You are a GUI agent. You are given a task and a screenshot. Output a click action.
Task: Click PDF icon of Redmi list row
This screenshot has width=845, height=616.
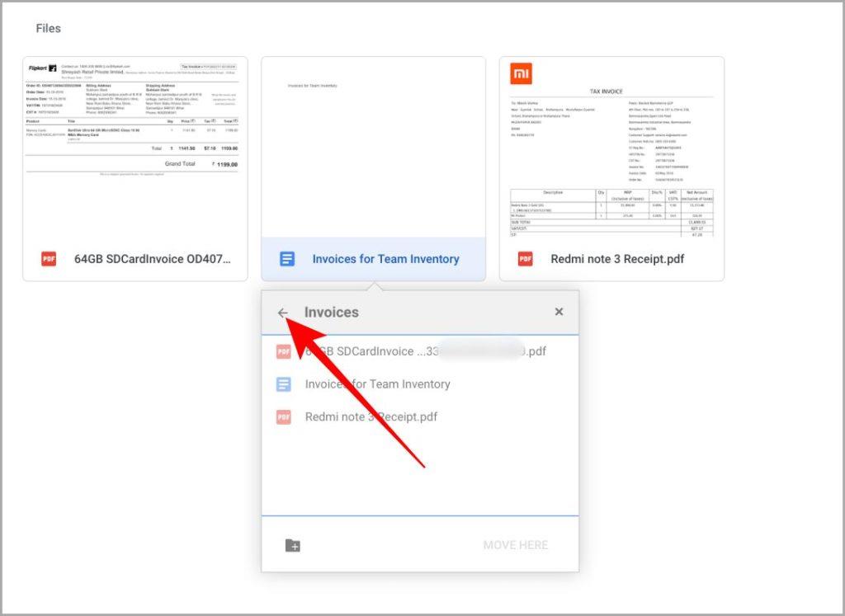tap(284, 416)
